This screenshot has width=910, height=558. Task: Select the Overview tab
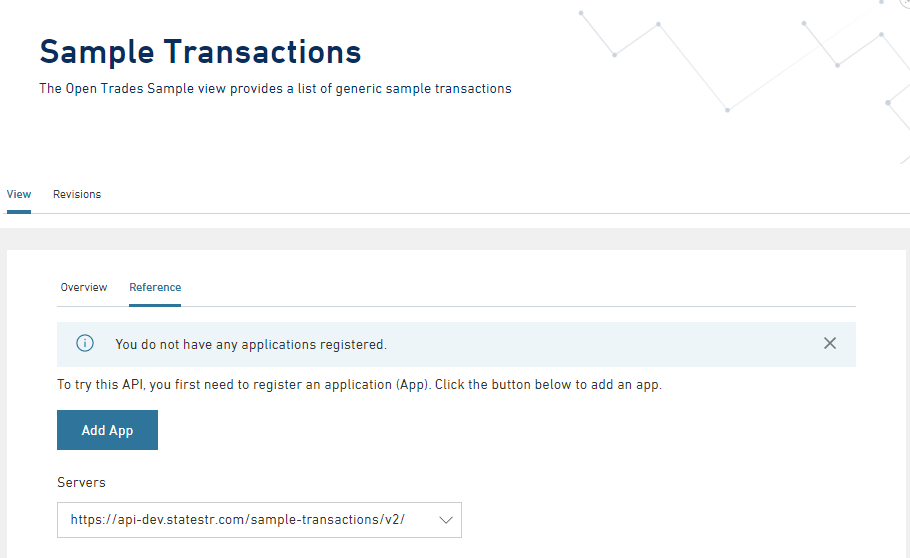(x=84, y=287)
